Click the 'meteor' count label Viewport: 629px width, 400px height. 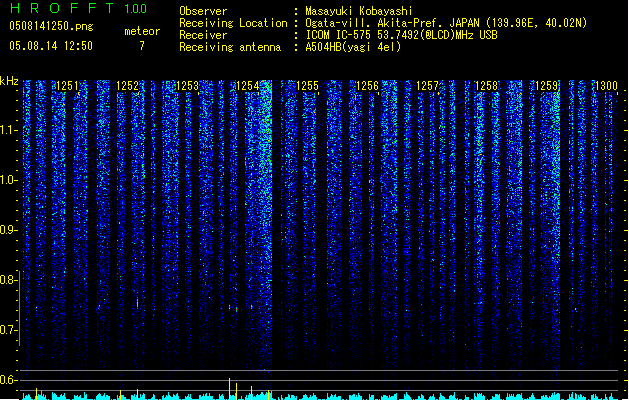pos(142,31)
